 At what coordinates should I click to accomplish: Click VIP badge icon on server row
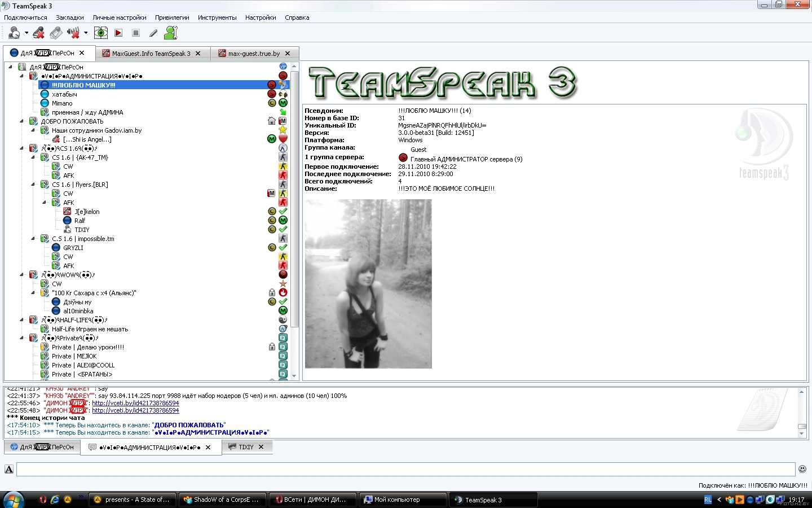pos(283,67)
